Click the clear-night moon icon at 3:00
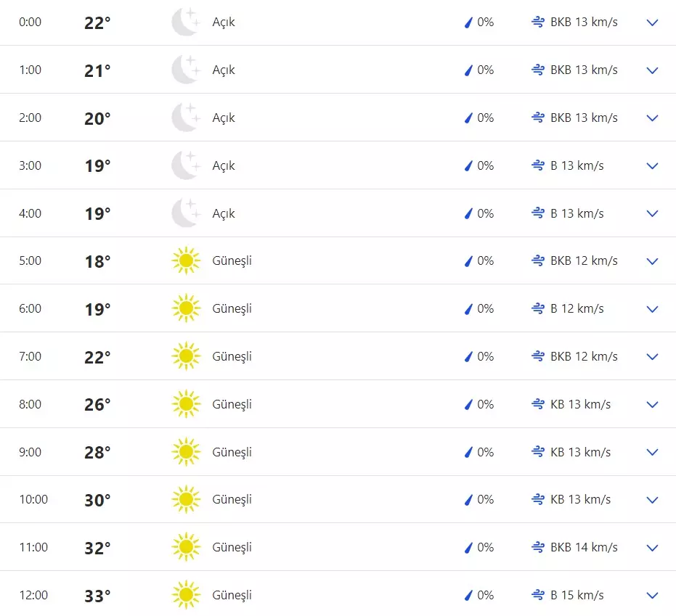Image resolution: width=676 pixels, height=616 pixels. 185,165
